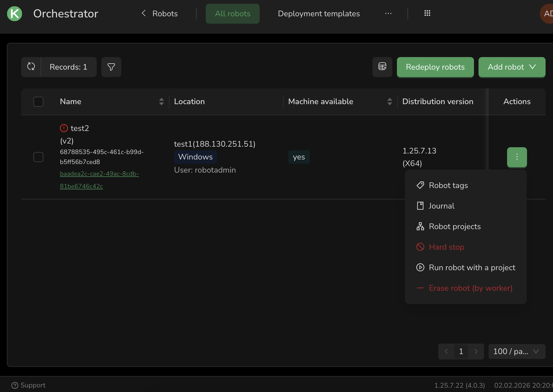This screenshot has width=553, height=392.
Task: Check the test2 robot row checkbox
Action: [x=38, y=157]
